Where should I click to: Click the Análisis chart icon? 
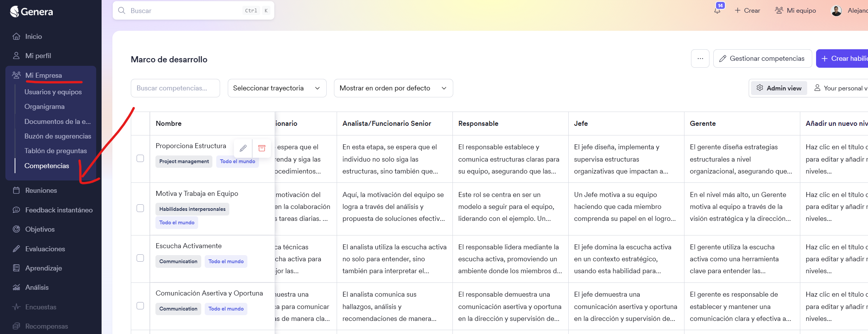[16, 287]
